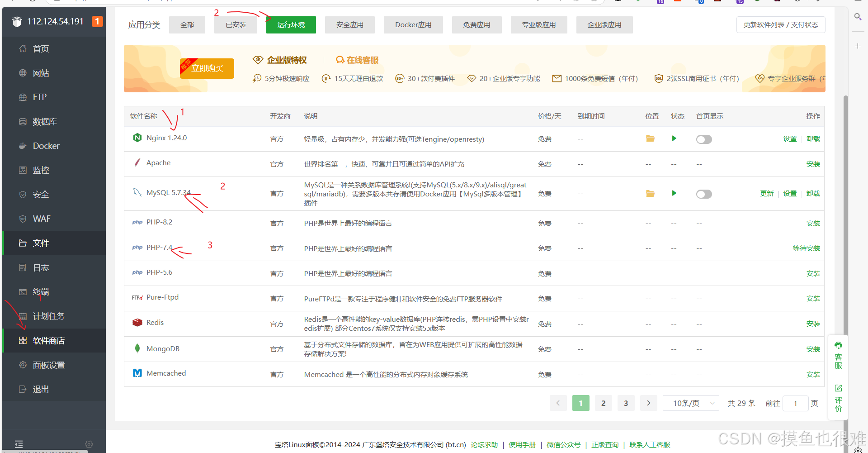The height and width of the screenshot is (453, 868).
Task: Click the 立即购买 button
Action: tap(207, 68)
